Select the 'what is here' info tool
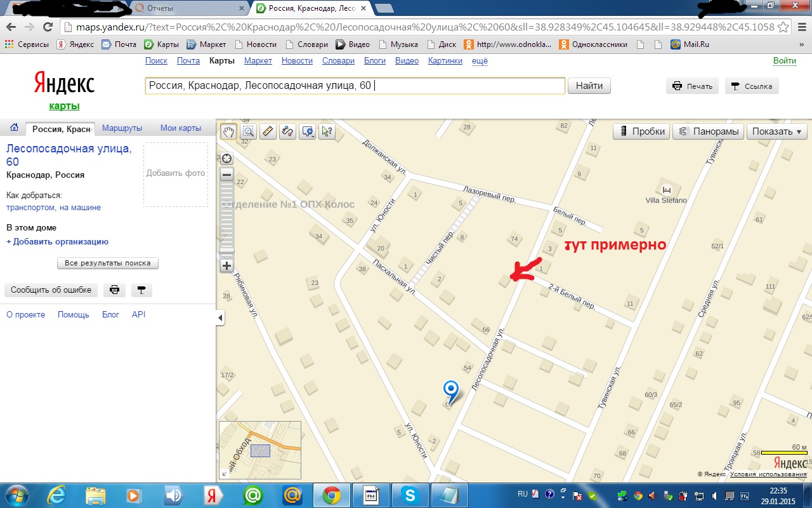This screenshot has width=812, height=508. pos(327,131)
